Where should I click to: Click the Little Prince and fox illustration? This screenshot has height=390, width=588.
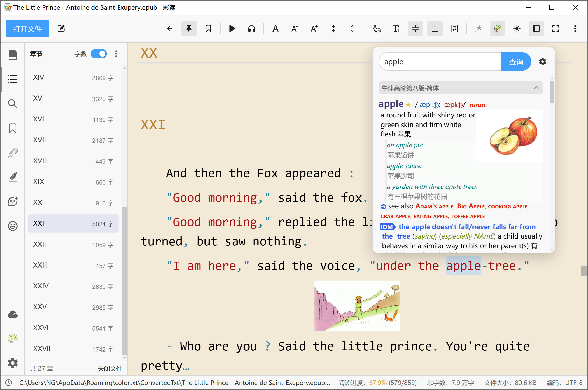coord(357,306)
